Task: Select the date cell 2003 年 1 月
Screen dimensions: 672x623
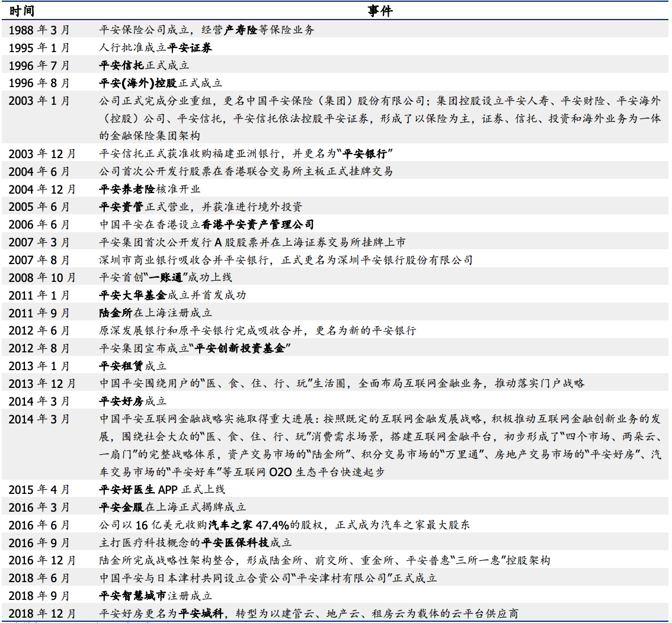Action: point(39,101)
